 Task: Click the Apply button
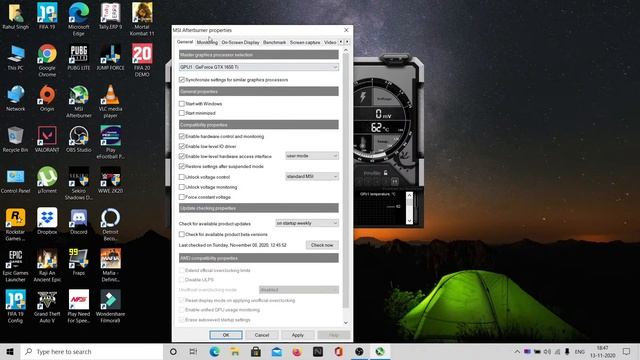click(298, 335)
